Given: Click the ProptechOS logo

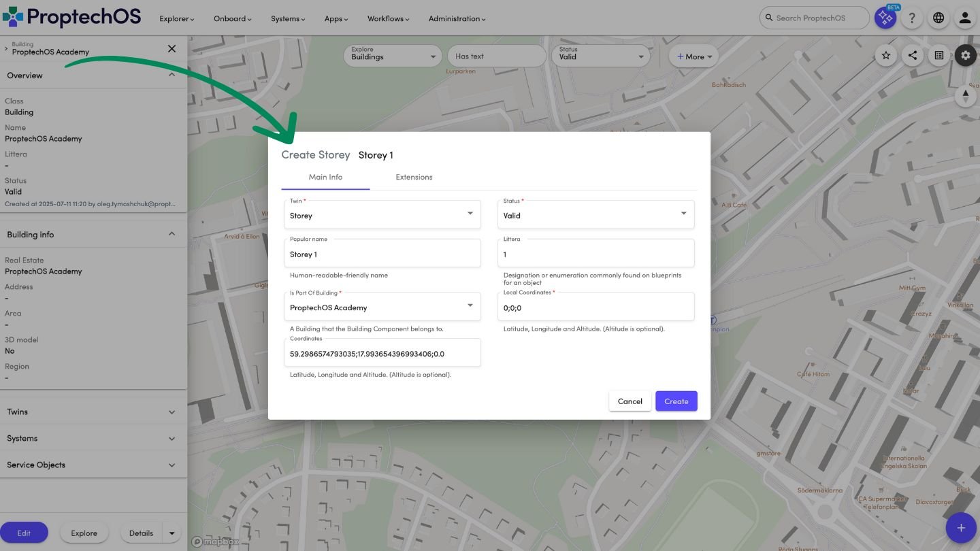Looking at the screenshot, I should [71, 16].
